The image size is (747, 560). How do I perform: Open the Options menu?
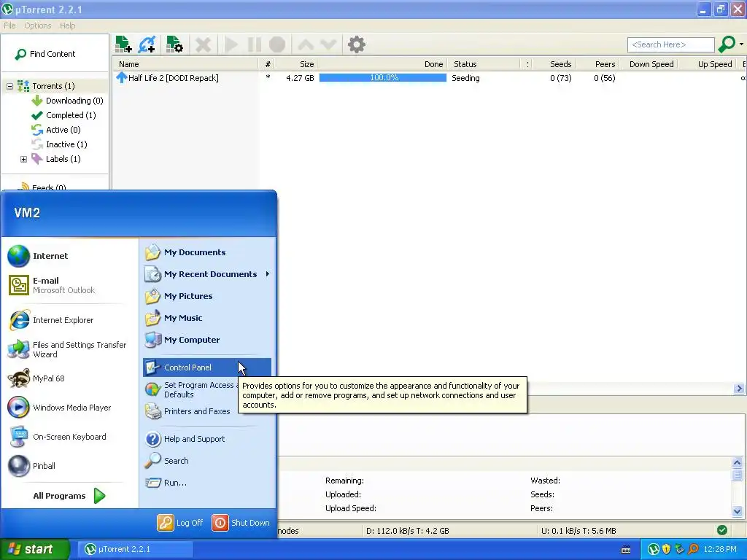pyautogui.click(x=38, y=26)
